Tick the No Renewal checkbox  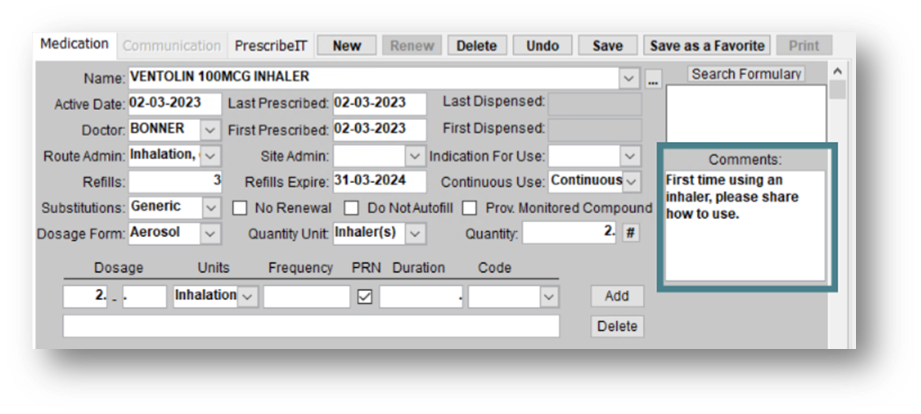(240, 208)
